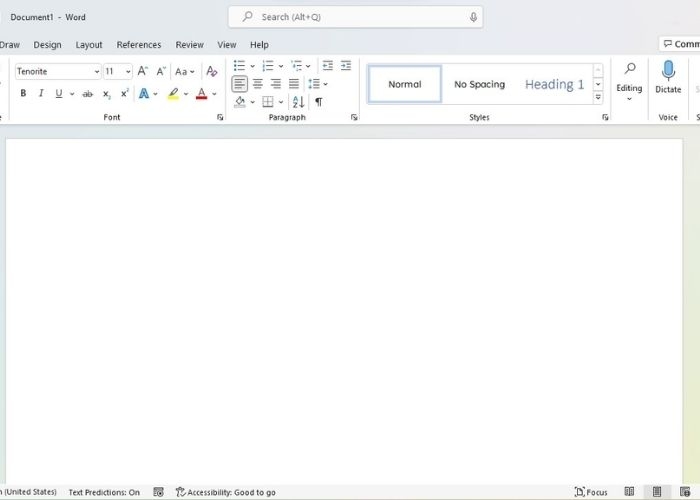700x500 pixels.
Task: Insert a bulleted list
Action: pos(240,66)
